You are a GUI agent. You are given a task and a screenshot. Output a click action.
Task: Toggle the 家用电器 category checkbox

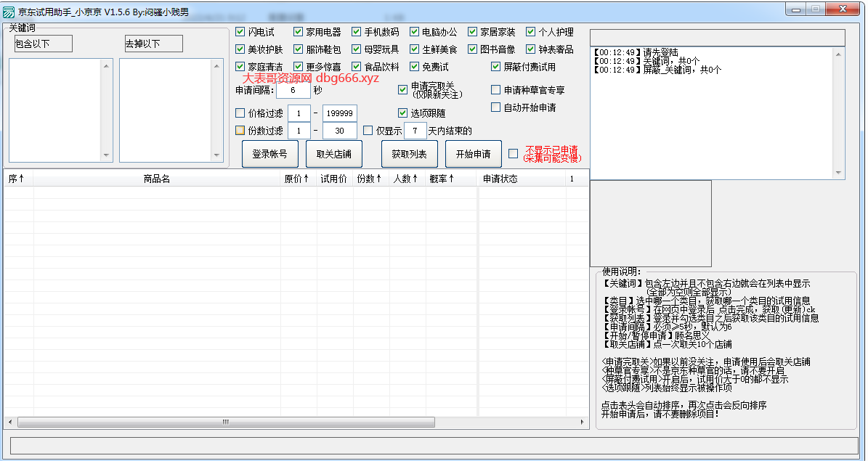[x=299, y=32]
